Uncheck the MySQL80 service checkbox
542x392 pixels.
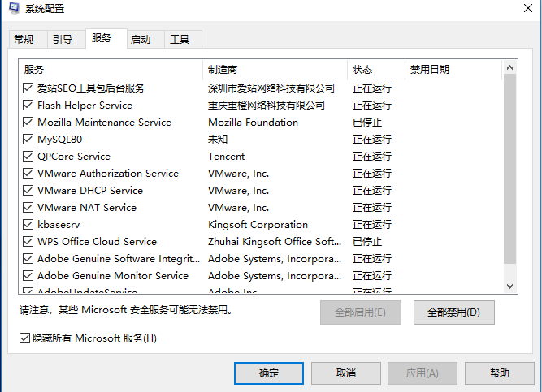pyautogui.click(x=28, y=140)
